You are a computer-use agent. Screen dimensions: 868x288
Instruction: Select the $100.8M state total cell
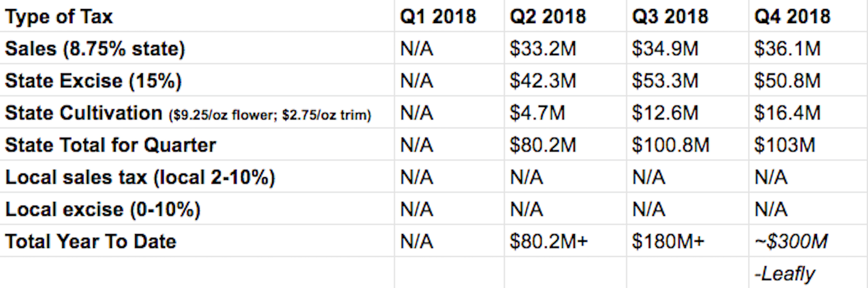pyautogui.click(x=671, y=145)
